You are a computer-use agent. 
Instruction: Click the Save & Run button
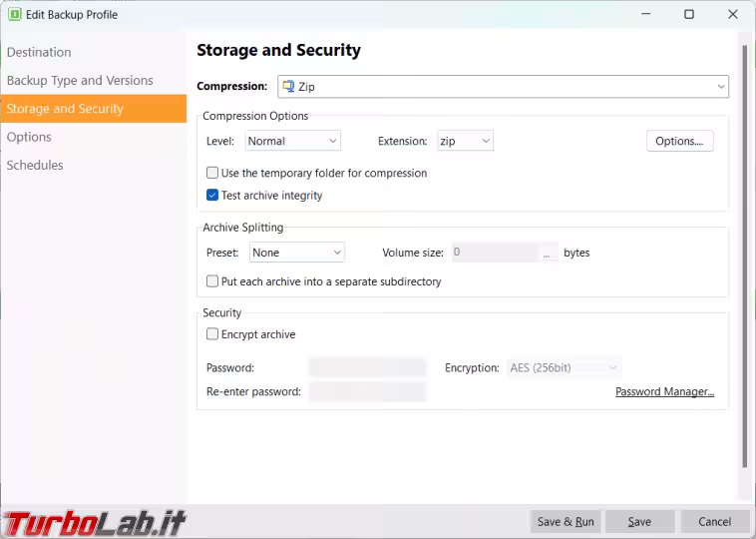(x=566, y=522)
